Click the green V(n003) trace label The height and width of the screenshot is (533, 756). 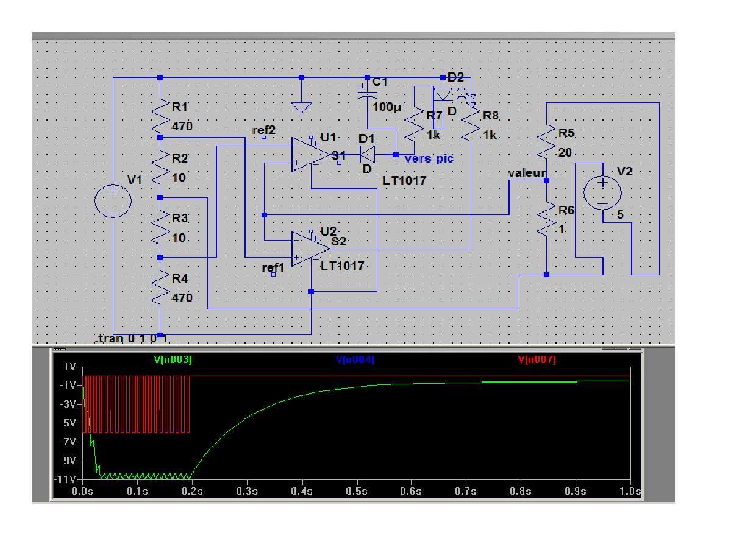(x=173, y=360)
